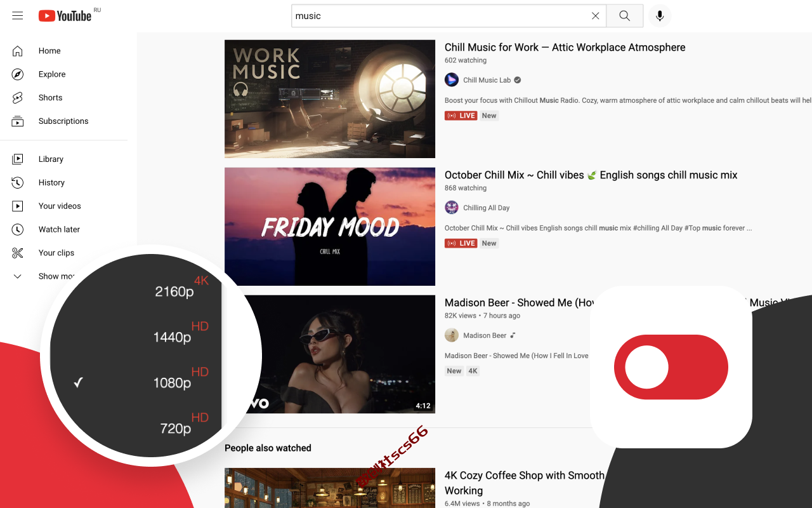812x508 pixels.
Task: Click the Shorts icon
Action: click(18, 98)
